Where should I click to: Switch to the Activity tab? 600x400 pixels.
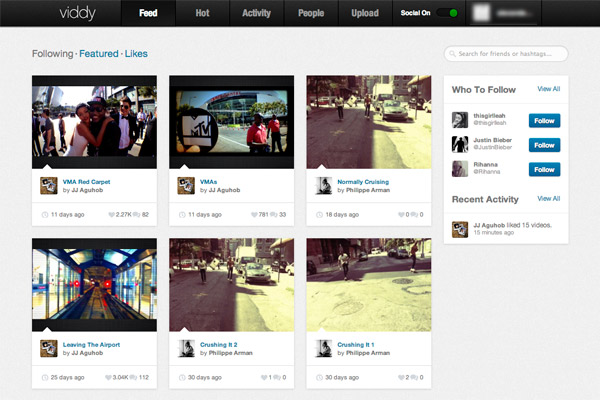tap(257, 14)
